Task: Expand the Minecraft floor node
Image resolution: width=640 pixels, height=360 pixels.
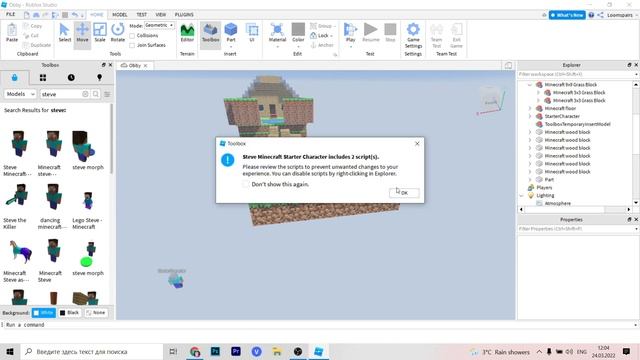Action: [530, 109]
